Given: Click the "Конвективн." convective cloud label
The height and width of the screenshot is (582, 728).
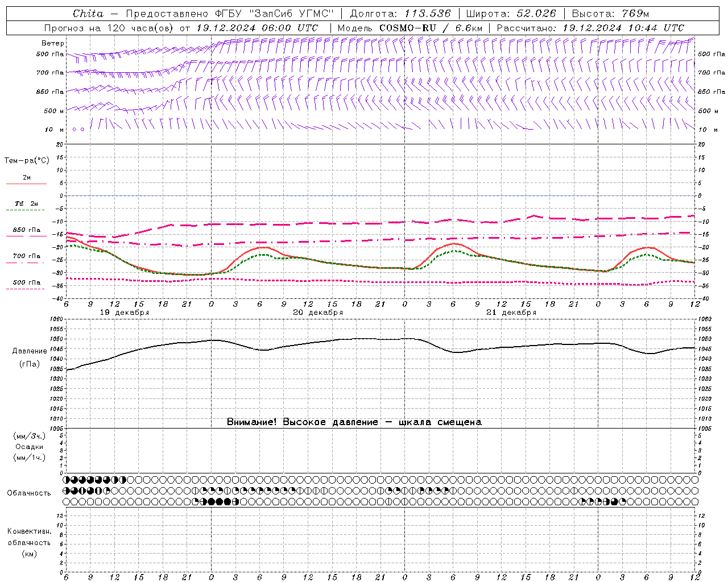Looking at the screenshot, I should coord(29,531).
